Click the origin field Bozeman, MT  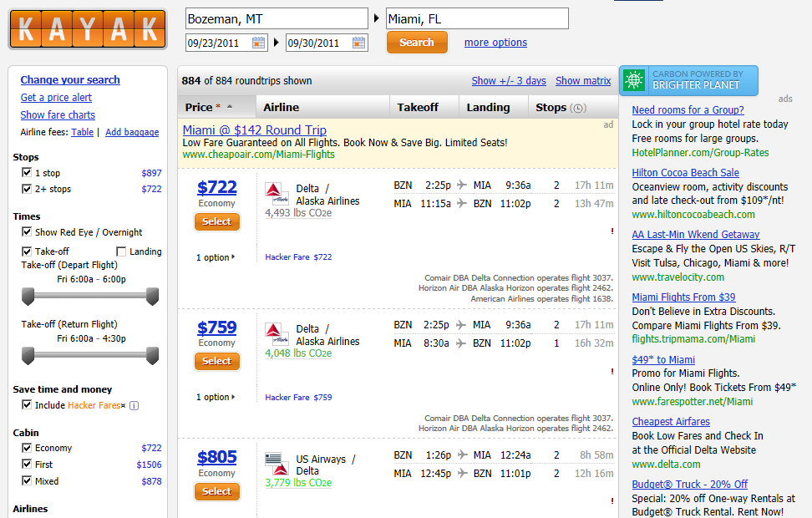(277, 18)
